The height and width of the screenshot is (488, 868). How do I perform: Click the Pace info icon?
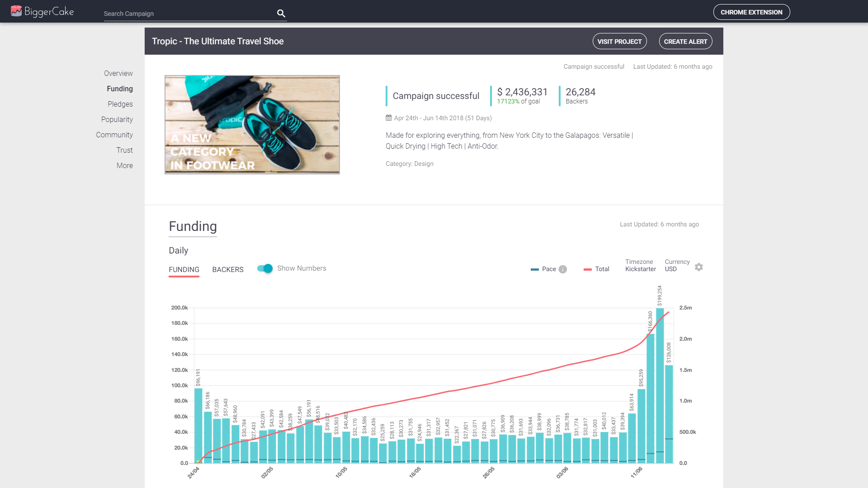562,269
